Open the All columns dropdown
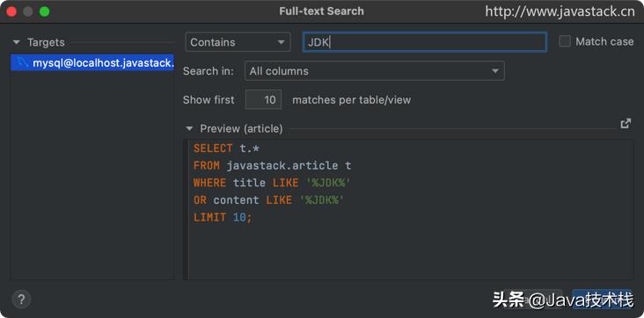 point(374,71)
